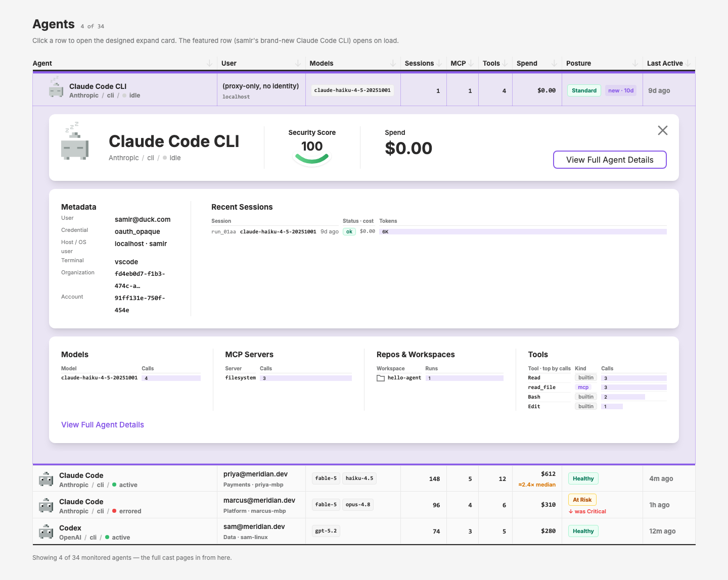
Task: Click the Read tool row name
Action: tap(534, 378)
